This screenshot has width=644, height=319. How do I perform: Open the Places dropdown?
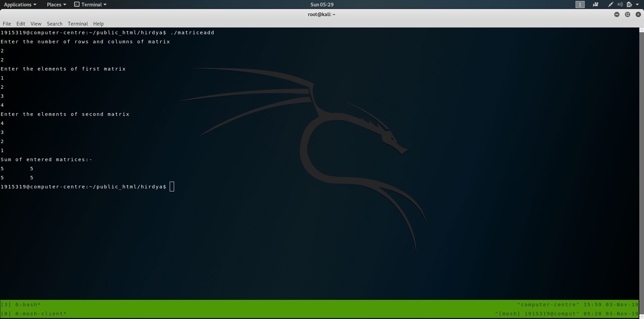(56, 4)
